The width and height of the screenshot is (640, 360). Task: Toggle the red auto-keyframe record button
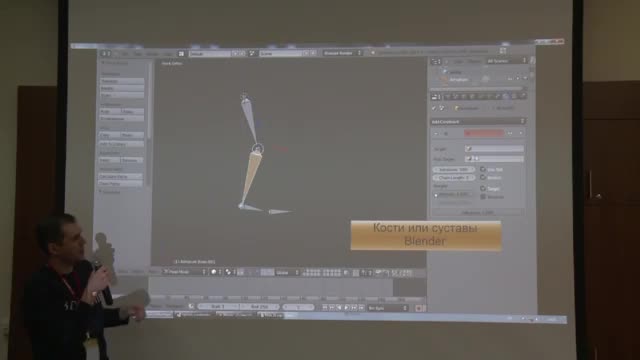[x=418, y=309]
